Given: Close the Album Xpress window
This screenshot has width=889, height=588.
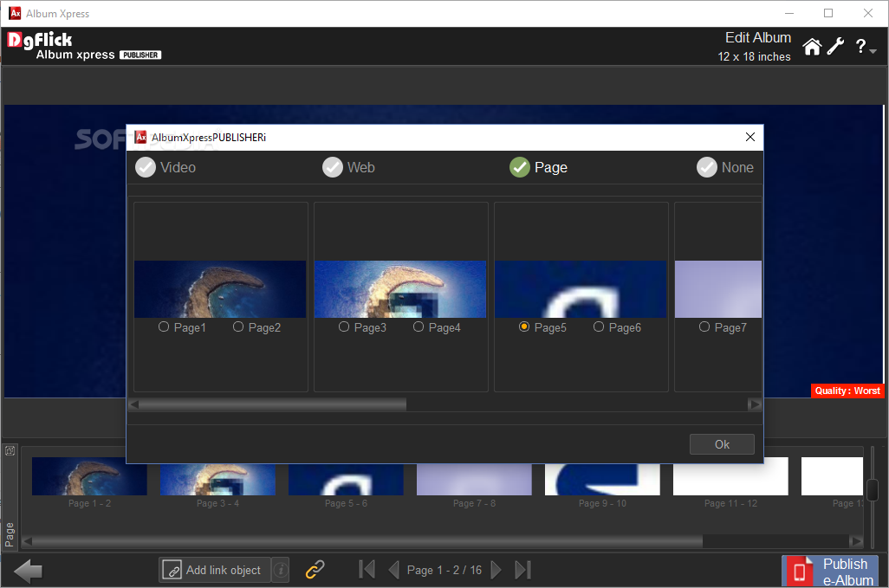Looking at the screenshot, I should [868, 13].
